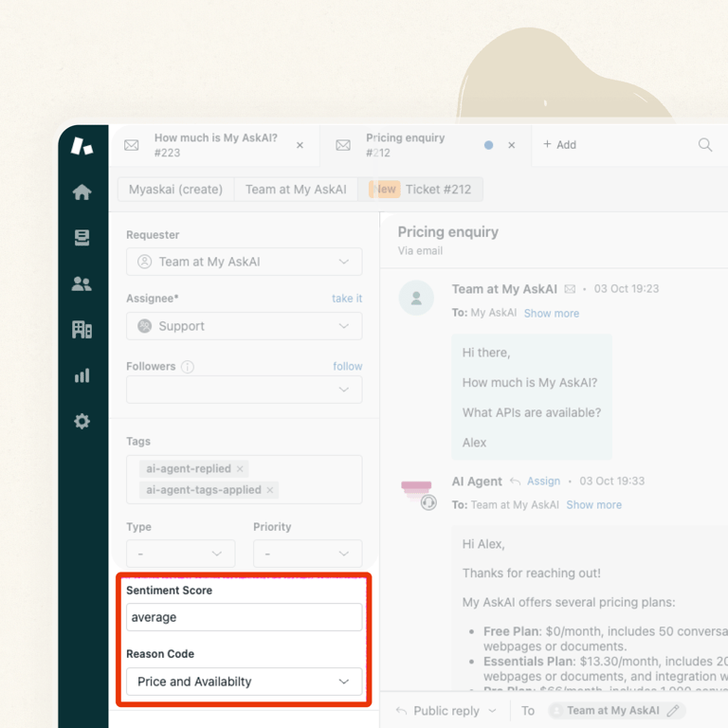The height and width of the screenshot is (728, 728).
Task: Open the Priority dropdown
Action: point(307,554)
